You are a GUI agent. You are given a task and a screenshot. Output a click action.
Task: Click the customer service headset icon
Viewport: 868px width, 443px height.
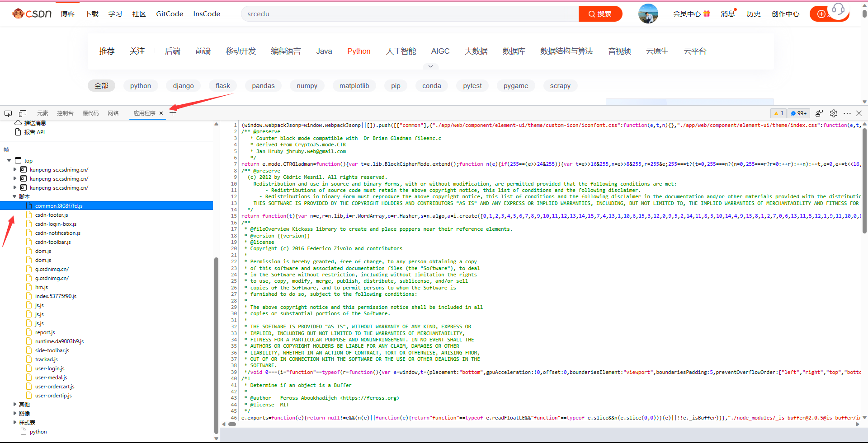tap(838, 9)
